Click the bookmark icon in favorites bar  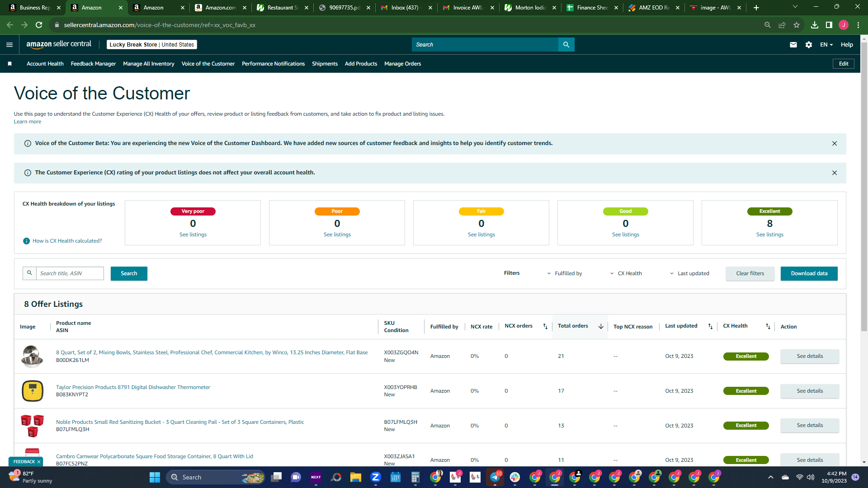(x=9, y=64)
